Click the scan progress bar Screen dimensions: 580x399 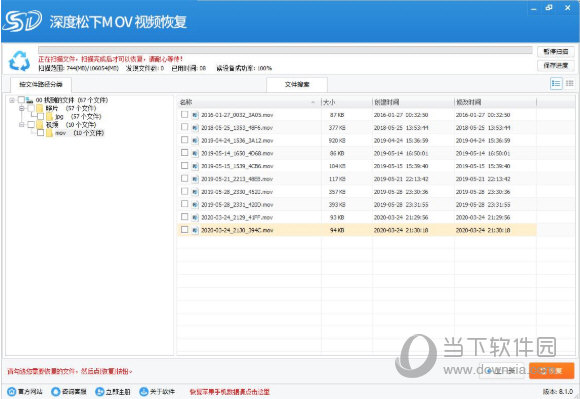pos(285,50)
